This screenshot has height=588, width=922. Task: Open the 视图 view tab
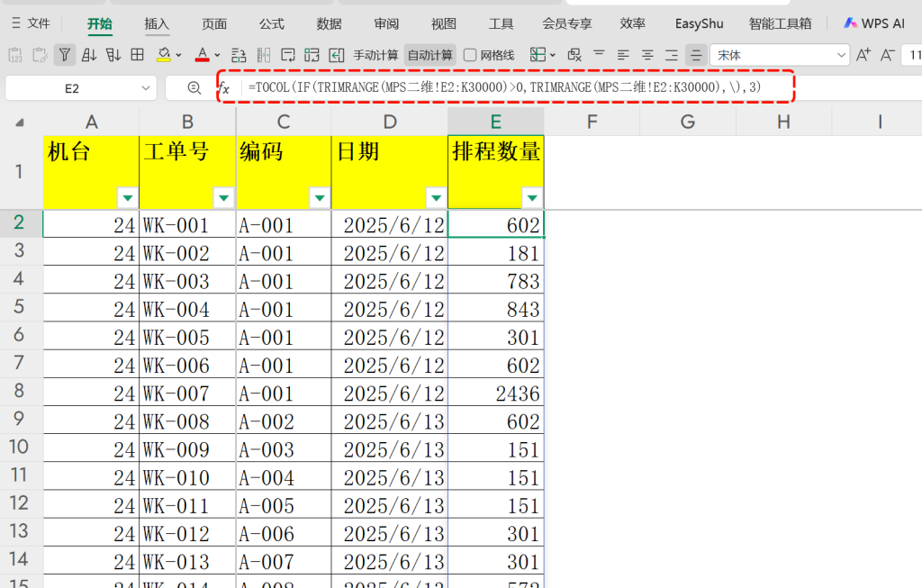point(443,23)
